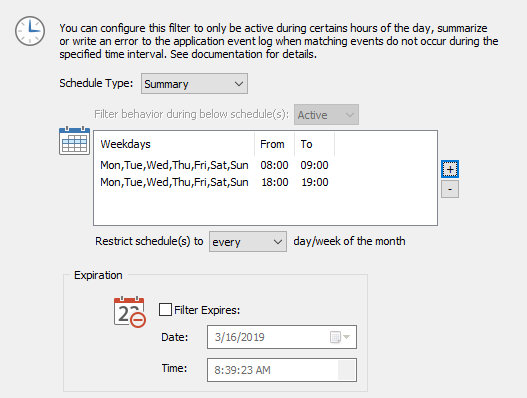Click the spinner on the Time field

click(346, 370)
